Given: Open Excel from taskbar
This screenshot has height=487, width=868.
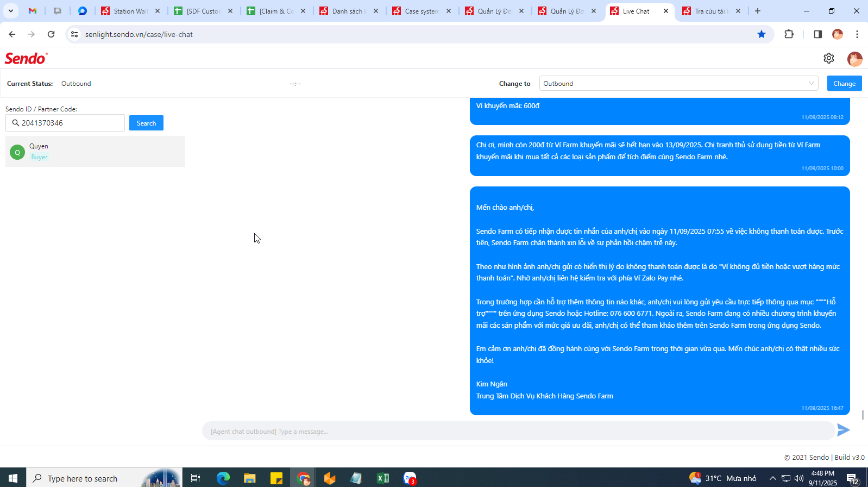Looking at the screenshot, I should [383, 478].
